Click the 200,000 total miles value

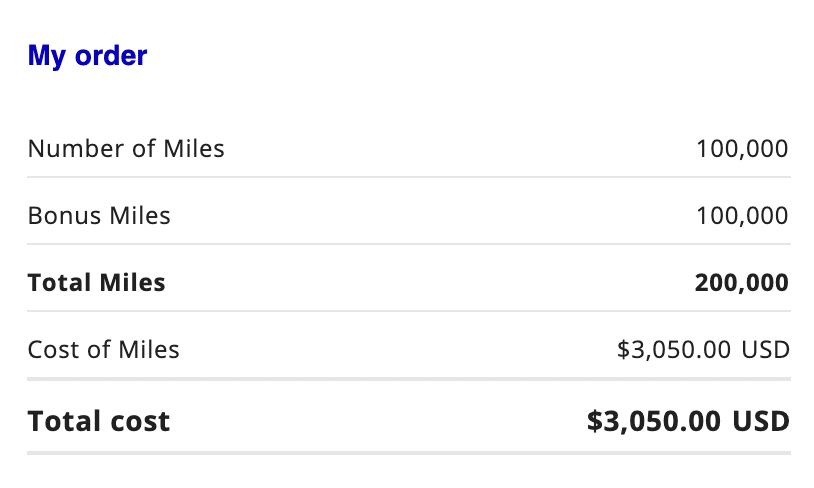click(x=741, y=283)
